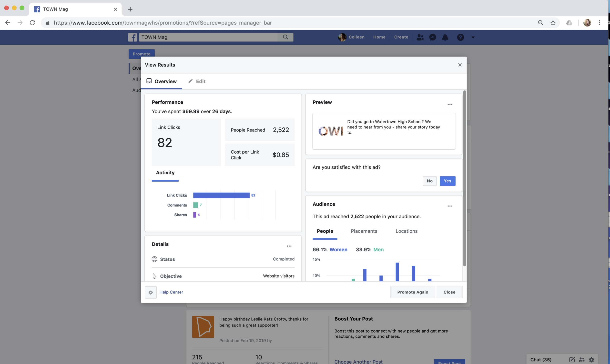Expand account dropdown arrow in top bar

click(473, 38)
